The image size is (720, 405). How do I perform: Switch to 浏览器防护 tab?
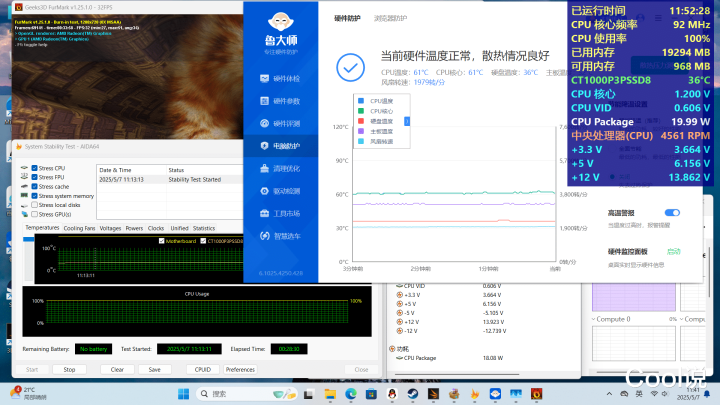tap(390, 18)
